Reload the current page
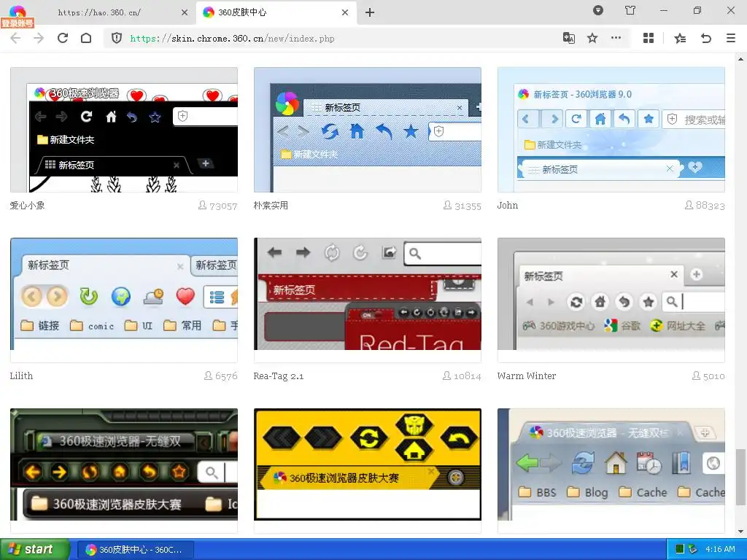Screen dimensions: 747x560 pyautogui.click(x=63, y=38)
